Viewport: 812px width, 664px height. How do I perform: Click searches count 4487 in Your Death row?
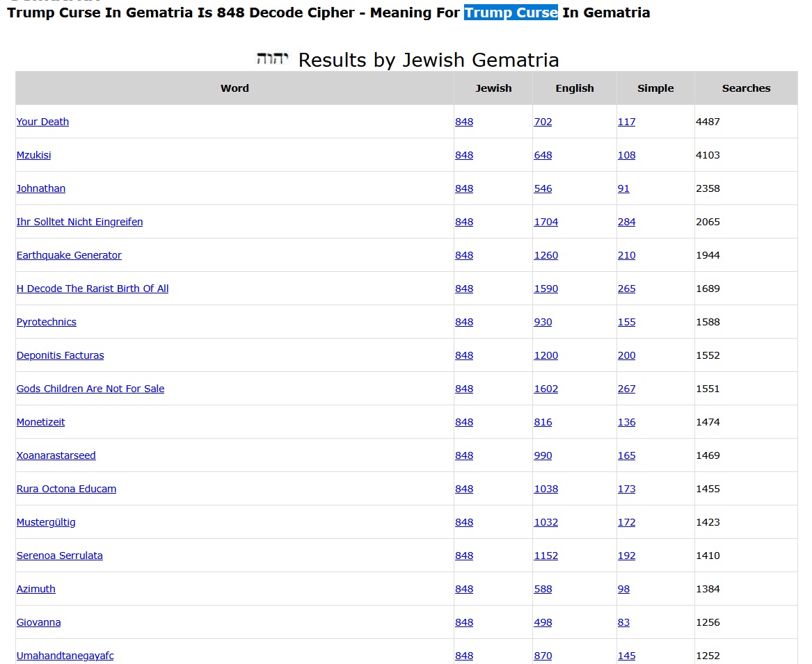[708, 122]
